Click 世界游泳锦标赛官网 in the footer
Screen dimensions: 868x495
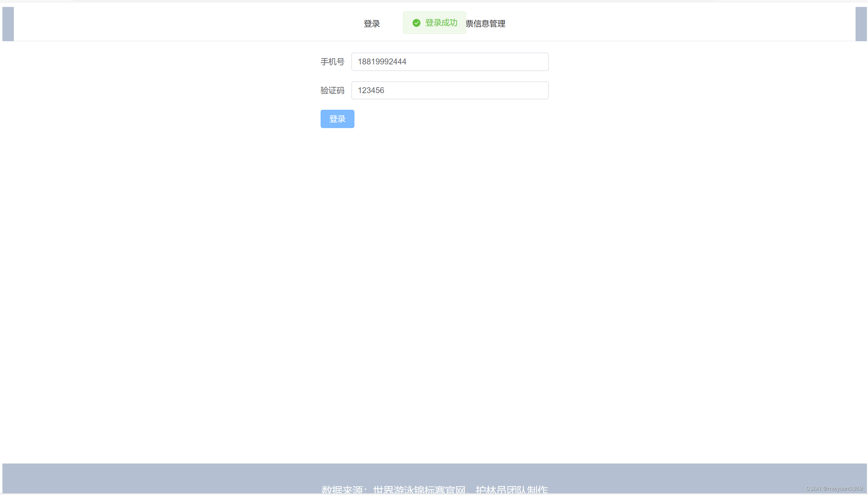click(419, 489)
